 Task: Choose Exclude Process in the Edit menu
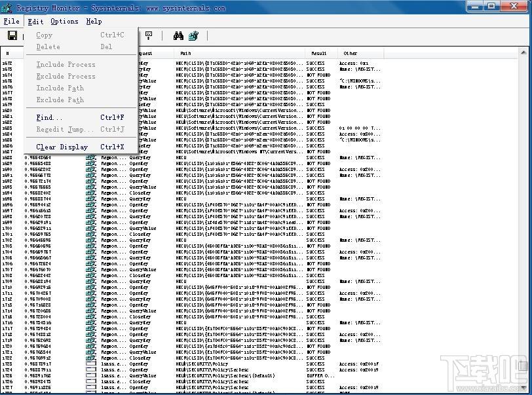click(66, 76)
